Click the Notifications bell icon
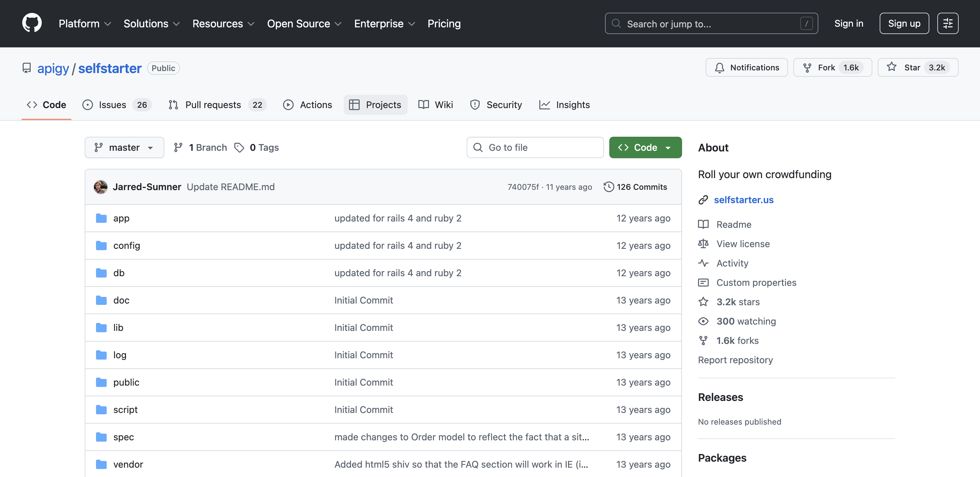The height and width of the screenshot is (477, 980). point(719,67)
